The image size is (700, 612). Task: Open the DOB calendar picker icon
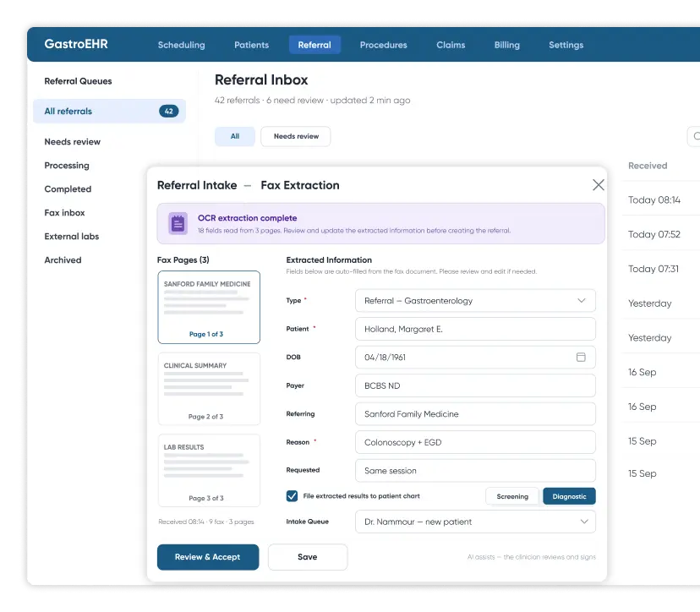tap(581, 357)
